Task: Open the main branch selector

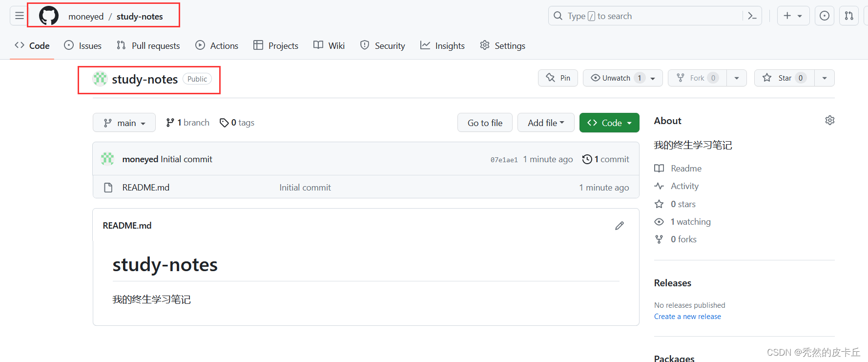Action: pyautogui.click(x=124, y=123)
